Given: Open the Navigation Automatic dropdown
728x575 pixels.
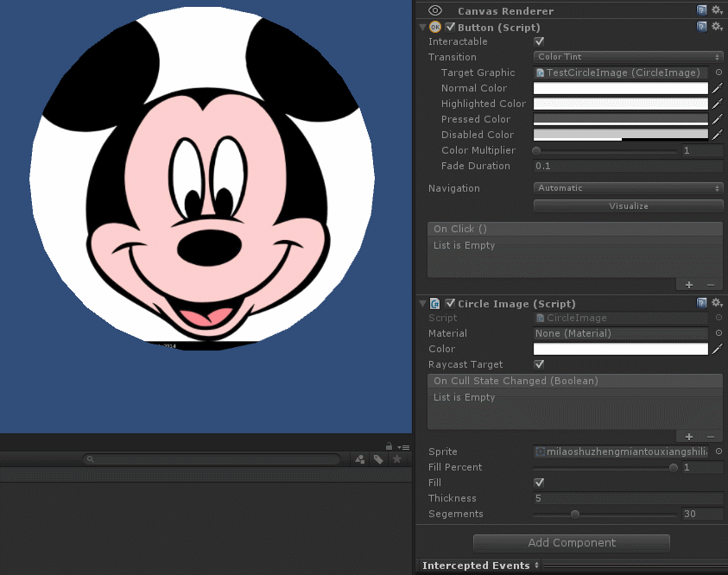Looking at the screenshot, I should tap(628, 188).
